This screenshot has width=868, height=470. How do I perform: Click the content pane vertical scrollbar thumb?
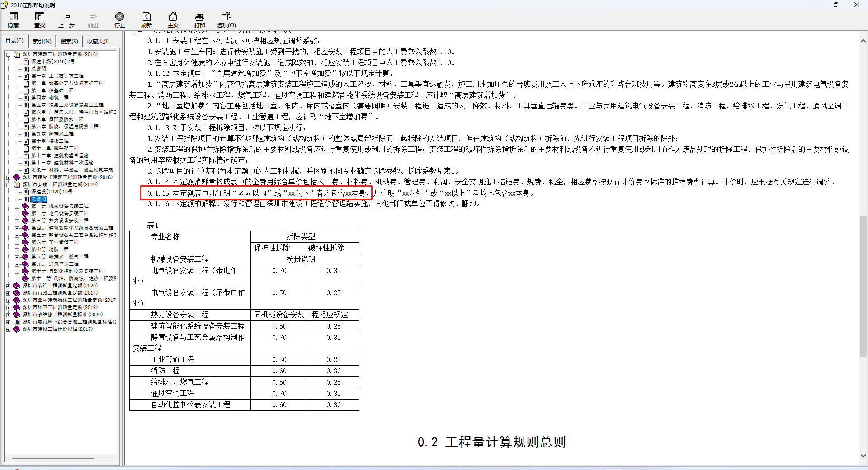click(x=863, y=287)
